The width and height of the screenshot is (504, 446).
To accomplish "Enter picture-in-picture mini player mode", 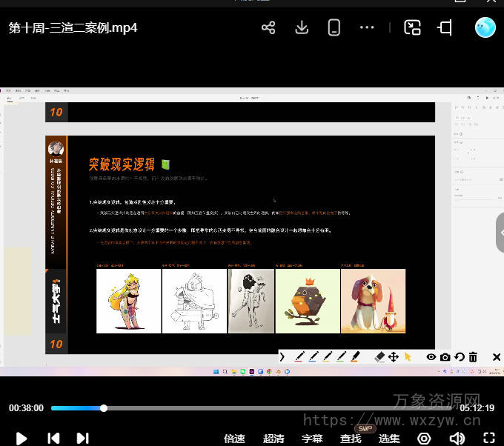I will coord(412,28).
